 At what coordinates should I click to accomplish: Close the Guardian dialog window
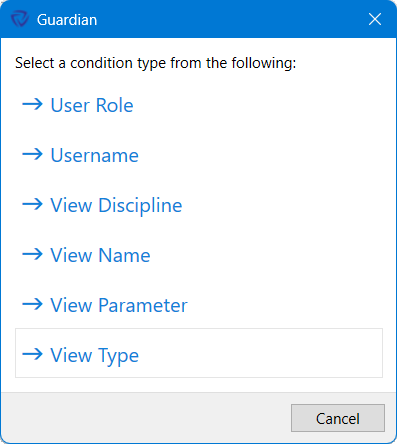375,19
